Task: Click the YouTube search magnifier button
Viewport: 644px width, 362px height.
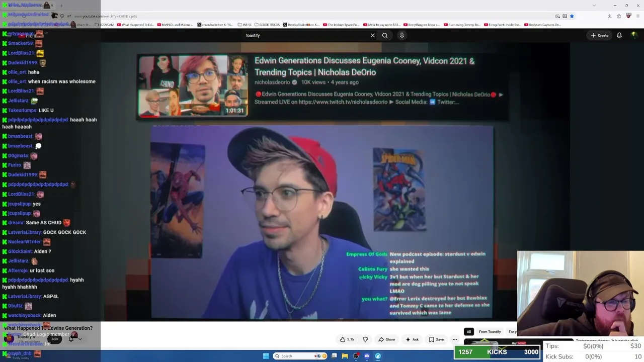Action: [x=385, y=35]
